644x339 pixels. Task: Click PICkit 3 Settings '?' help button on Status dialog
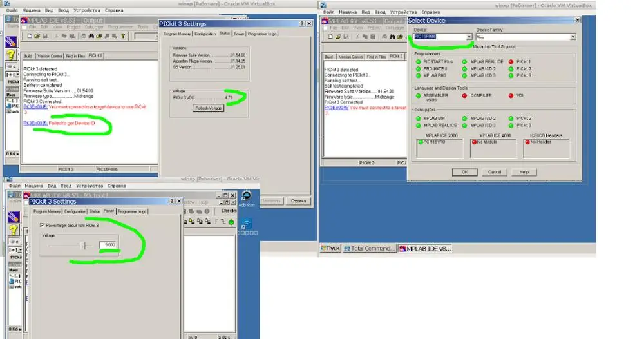tap(302, 24)
